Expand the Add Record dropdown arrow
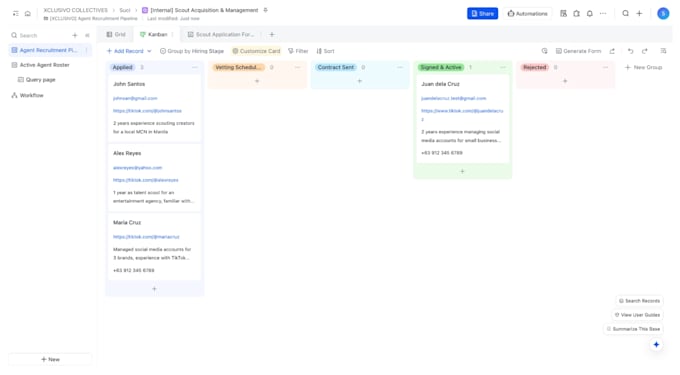The height and width of the screenshot is (375, 680). (x=149, y=51)
